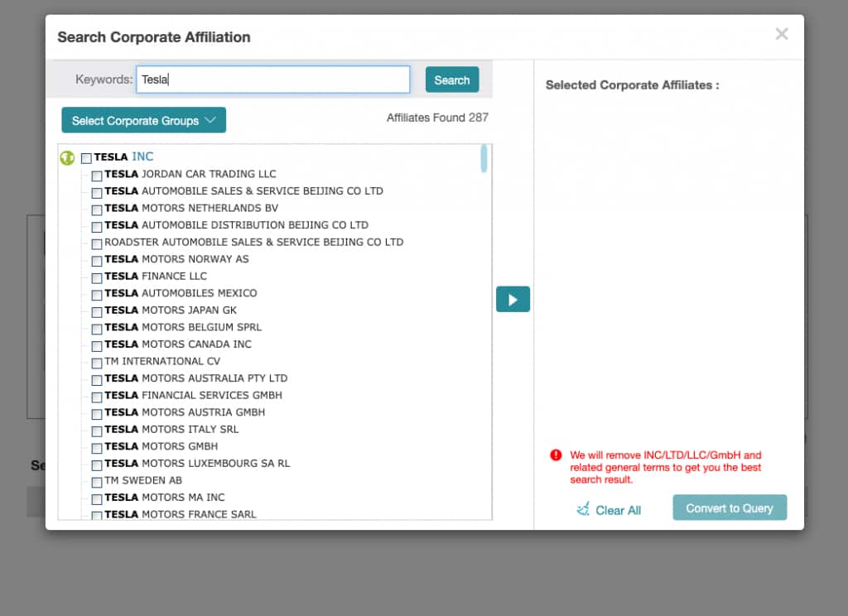Click the Clear All link
Screen dimensions: 848x616
pos(618,510)
